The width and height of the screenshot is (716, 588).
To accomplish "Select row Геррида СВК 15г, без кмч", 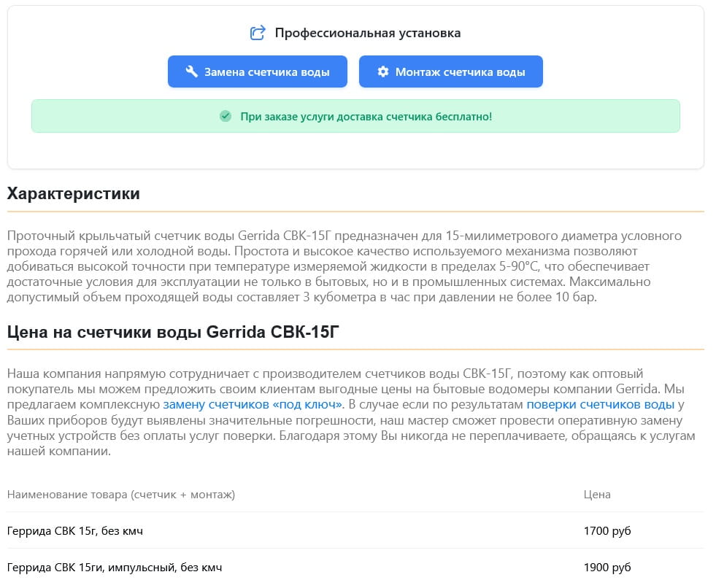I will click(355, 530).
